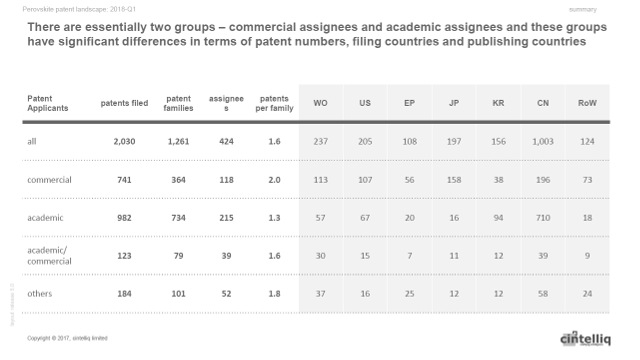Click the 'commercial' row label
Image resolution: width=640 pixels, height=360 pixels.
(49, 180)
